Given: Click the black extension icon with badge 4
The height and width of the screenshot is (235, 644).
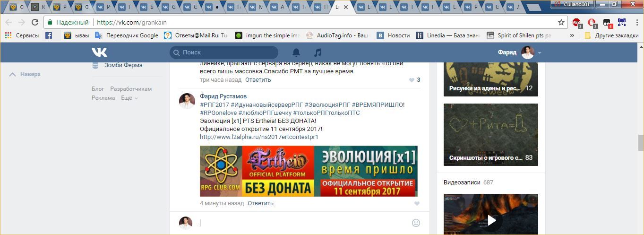Looking at the screenshot, I should tap(607, 22).
